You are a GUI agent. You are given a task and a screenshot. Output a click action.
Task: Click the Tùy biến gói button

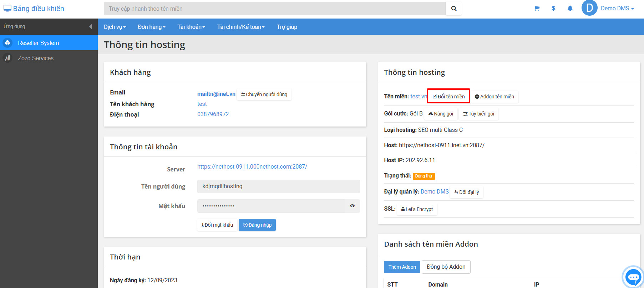(x=478, y=114)
